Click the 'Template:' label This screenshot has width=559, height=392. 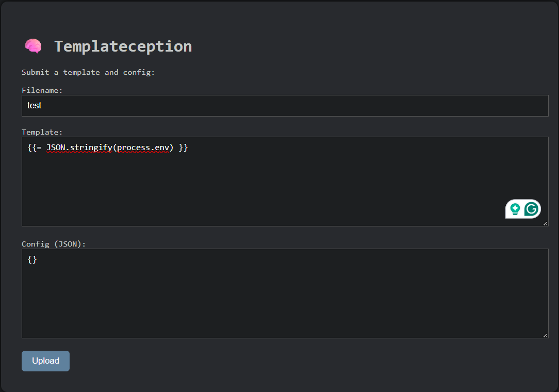pos(42,132)
